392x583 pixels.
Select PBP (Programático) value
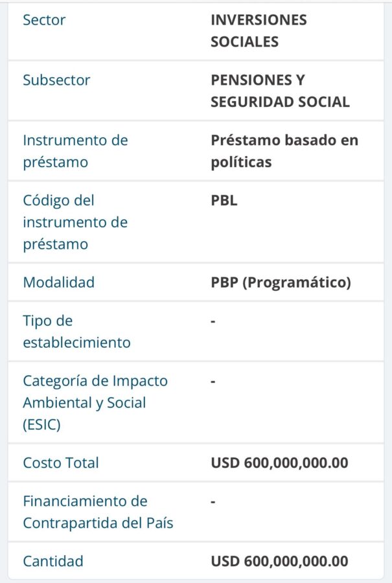(x=281, y=283)
